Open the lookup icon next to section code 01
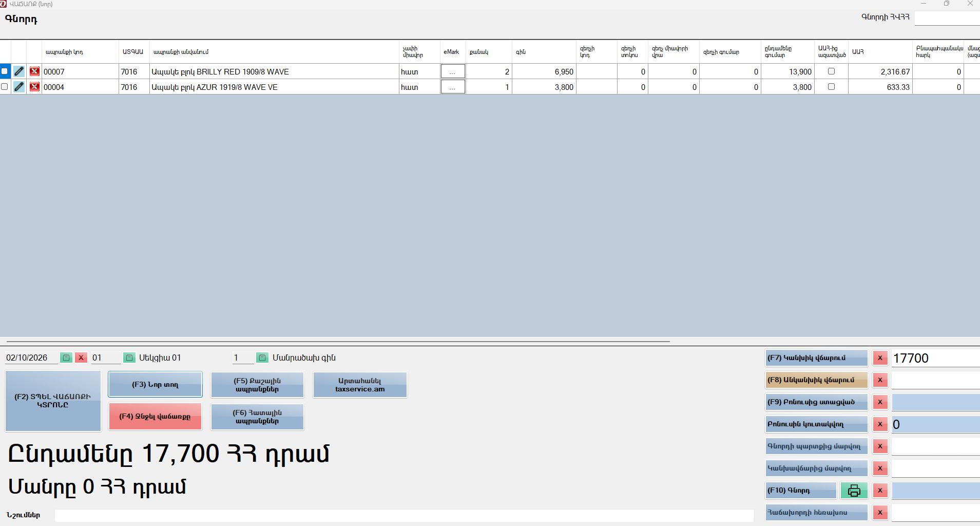 (x=129, y=358)
